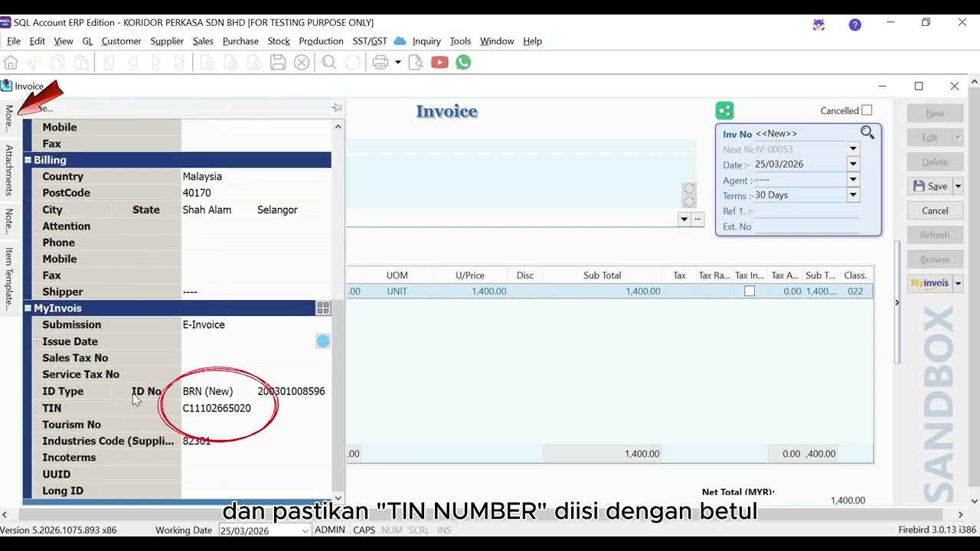Open the Terms dropdown
Image resolution: width=980 pixels, height=551 pixels.
tap(853, 195)
